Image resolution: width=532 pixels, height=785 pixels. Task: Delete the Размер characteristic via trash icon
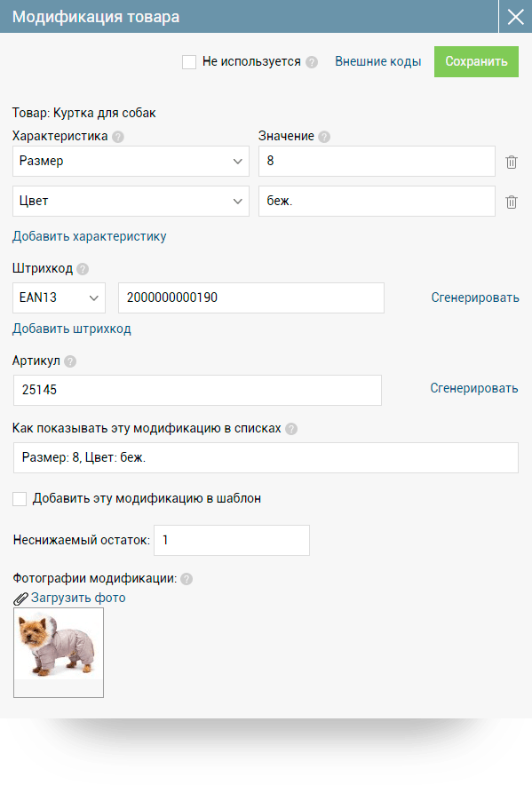(x=512, y=161)
